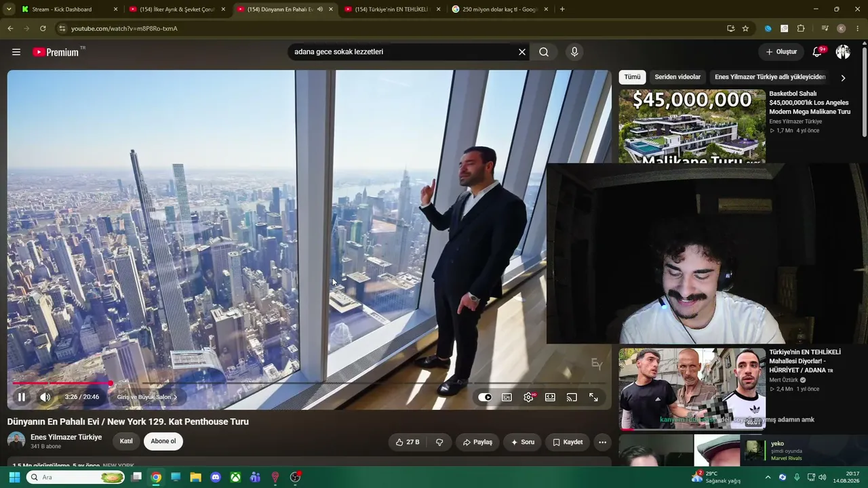Enter fullscreen video mode
Viewport: 868px width, 488px height.
point(593,397)
